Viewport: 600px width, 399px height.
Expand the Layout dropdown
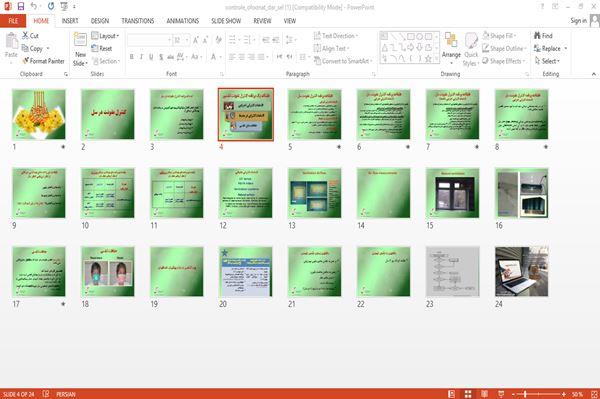point(105,36)
